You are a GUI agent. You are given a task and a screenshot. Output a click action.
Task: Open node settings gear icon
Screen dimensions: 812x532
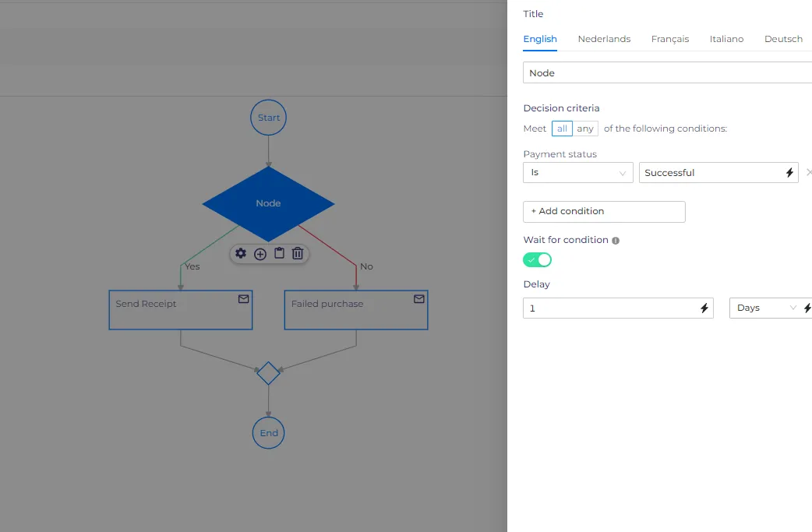pyautogui.click(x=241, y=254)
